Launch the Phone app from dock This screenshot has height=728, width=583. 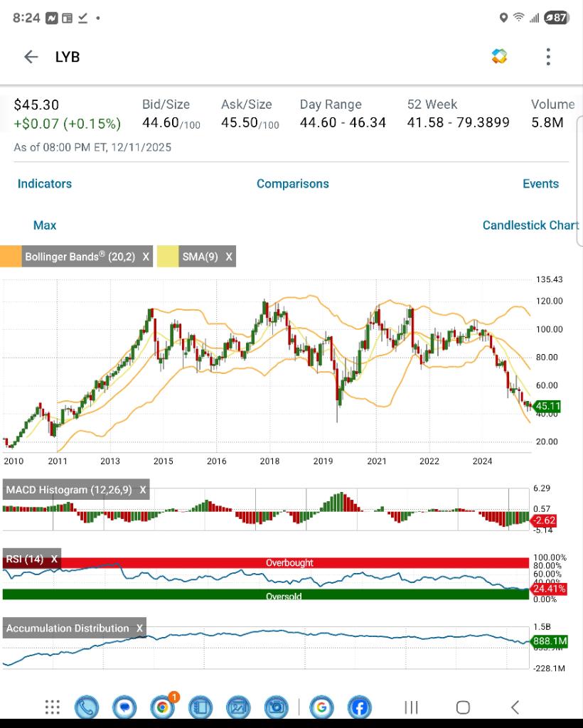pos(87,707)
